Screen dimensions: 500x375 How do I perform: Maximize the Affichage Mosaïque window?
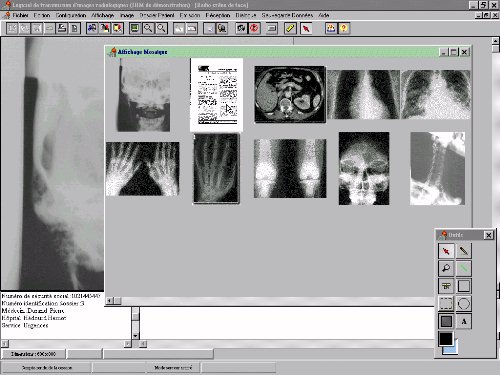[x=453, y=52]
